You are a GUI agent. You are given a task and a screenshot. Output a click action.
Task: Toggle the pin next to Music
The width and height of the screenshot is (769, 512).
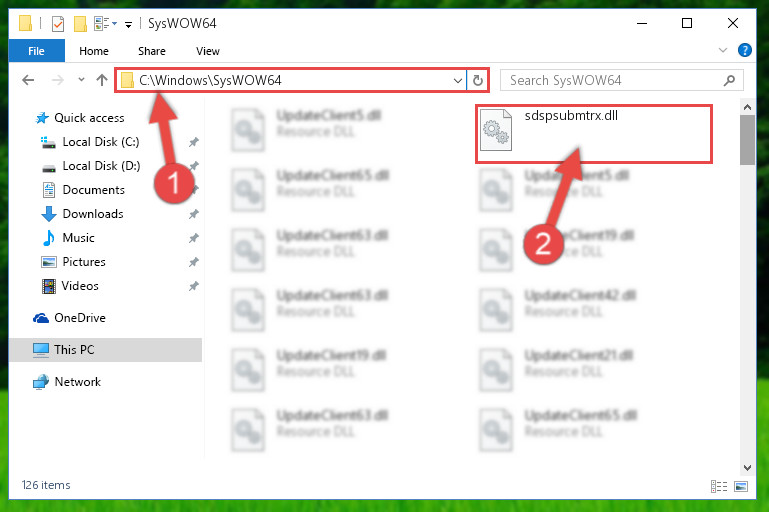coord(194,238)
